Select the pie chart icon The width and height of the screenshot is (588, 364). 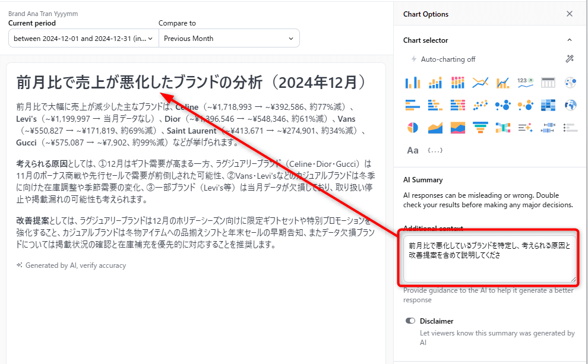[413, 128]
